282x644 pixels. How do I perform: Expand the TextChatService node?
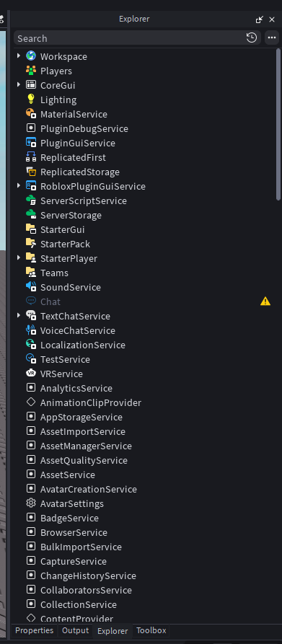pos(19,315)
